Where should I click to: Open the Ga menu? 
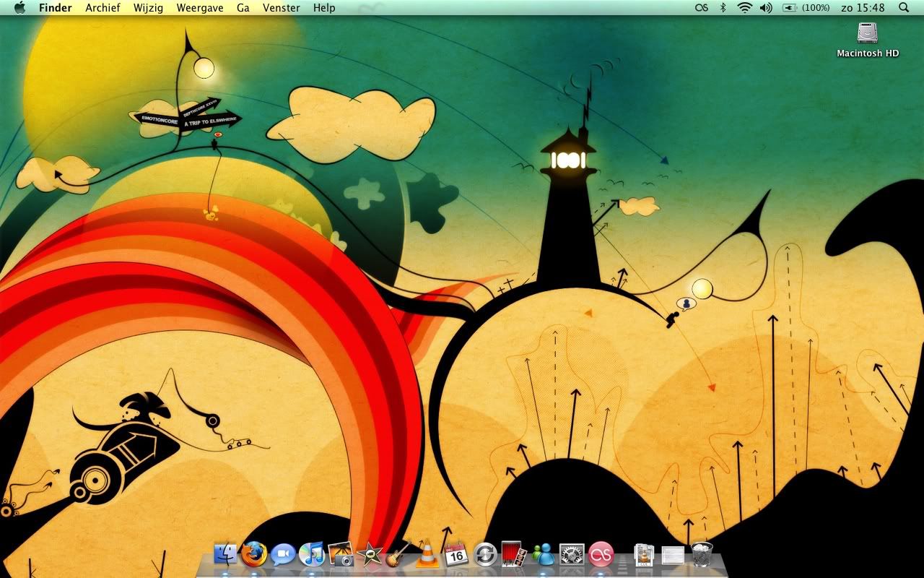(x=243, y=8)
